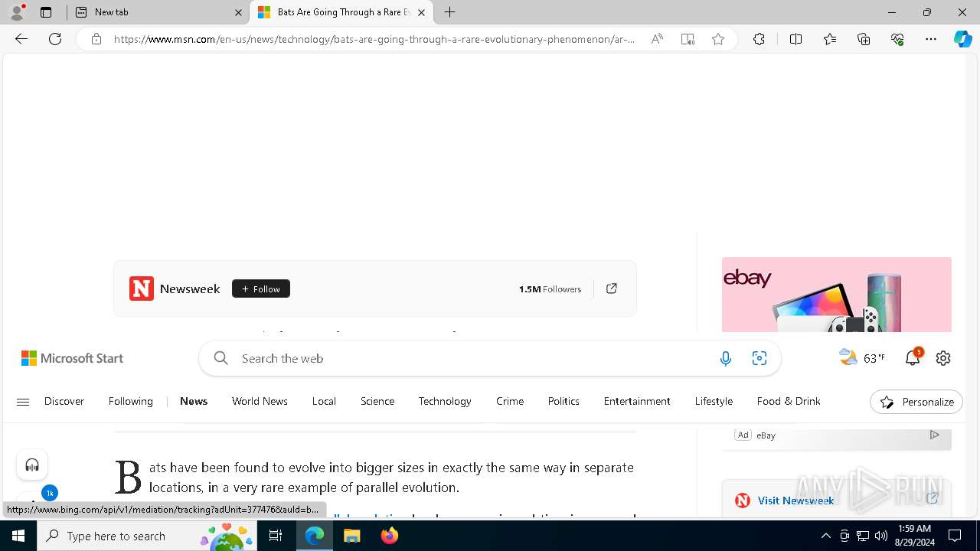Open Task View on taskbar
This screenshot has height=551, width=980.
pos(276,536)
